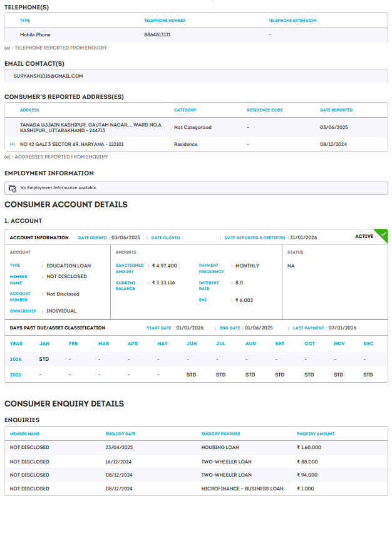
Task: Click the ACCOUNT INFORMATION header label
Action: (39, 238)
